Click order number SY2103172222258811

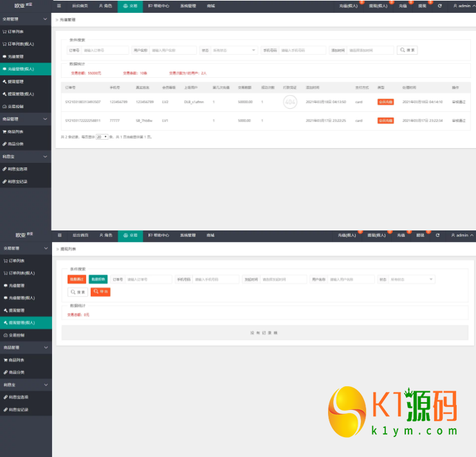83,120
